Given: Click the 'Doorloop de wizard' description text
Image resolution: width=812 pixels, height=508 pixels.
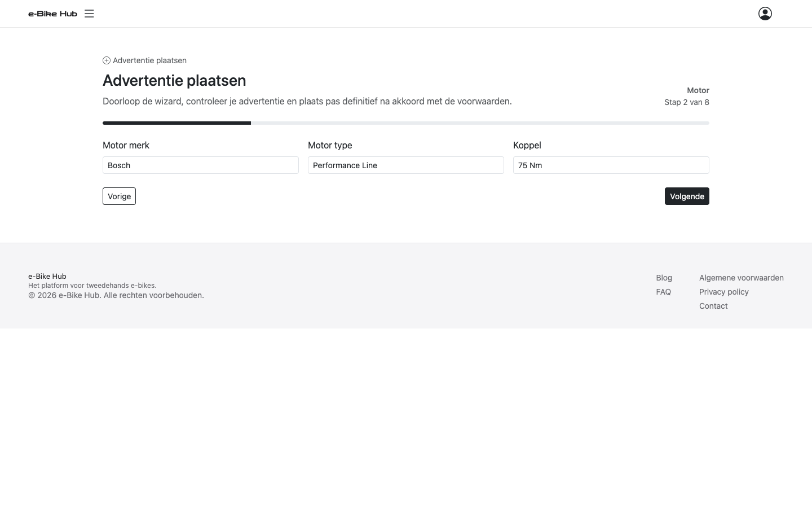Looking at the screenshot, I should tap(307, 102).
